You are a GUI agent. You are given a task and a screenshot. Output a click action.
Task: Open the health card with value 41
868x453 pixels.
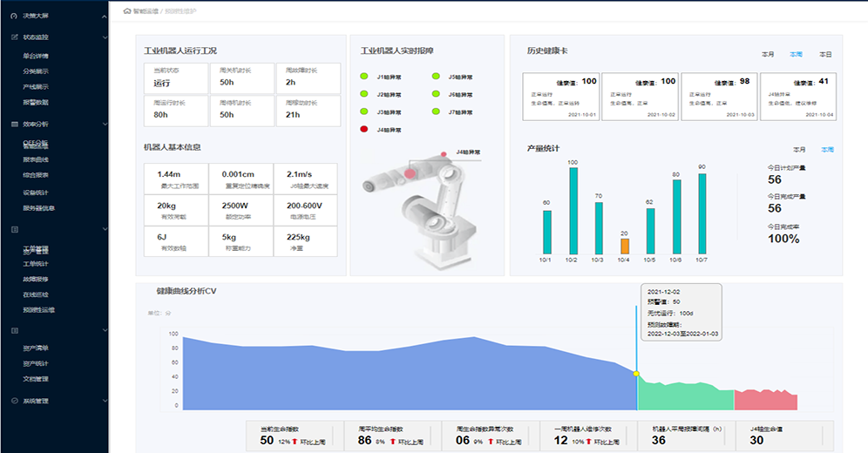click(798, 96)
